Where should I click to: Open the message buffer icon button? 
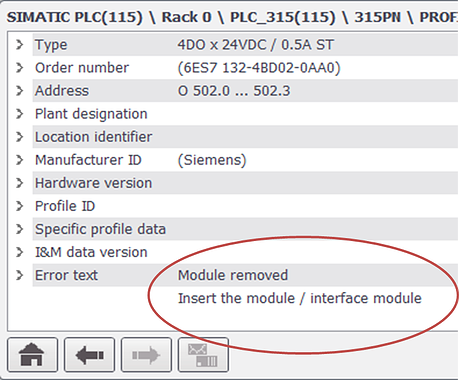click(203, 355)
